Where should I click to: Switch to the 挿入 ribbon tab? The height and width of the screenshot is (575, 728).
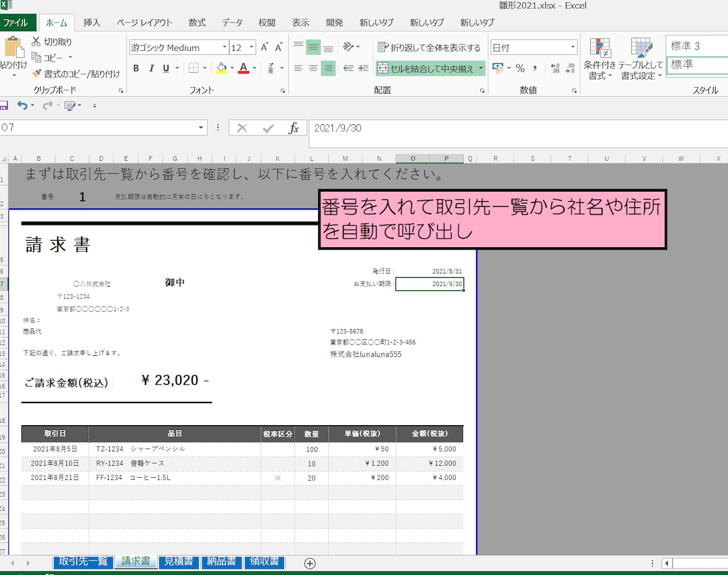tap(92, 23)
